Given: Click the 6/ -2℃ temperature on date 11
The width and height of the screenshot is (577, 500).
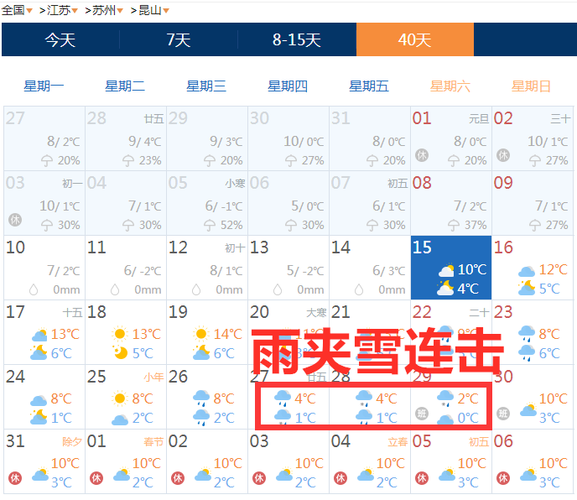Looking at the screenshot, I should pyautogui.click(x=142, y=271).
